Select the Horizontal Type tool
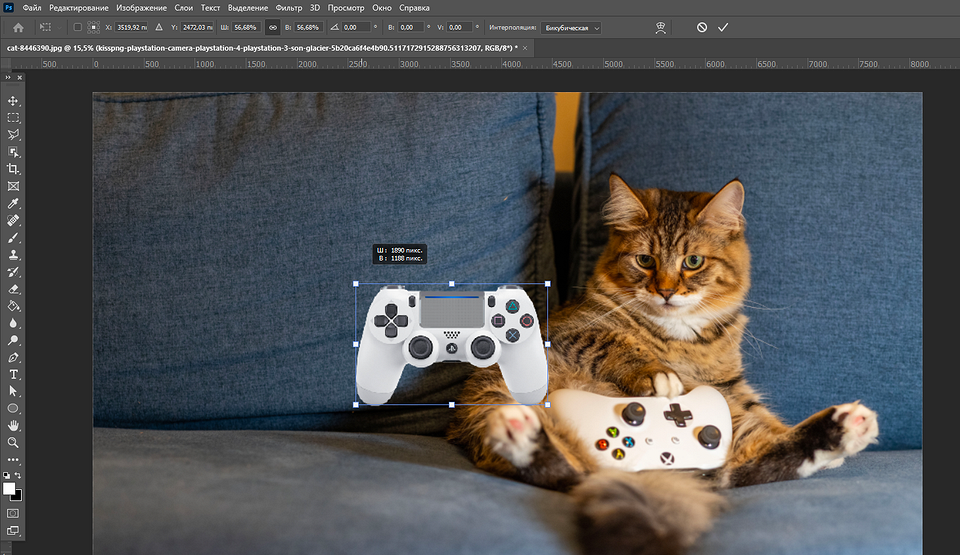 pos(14,374)
